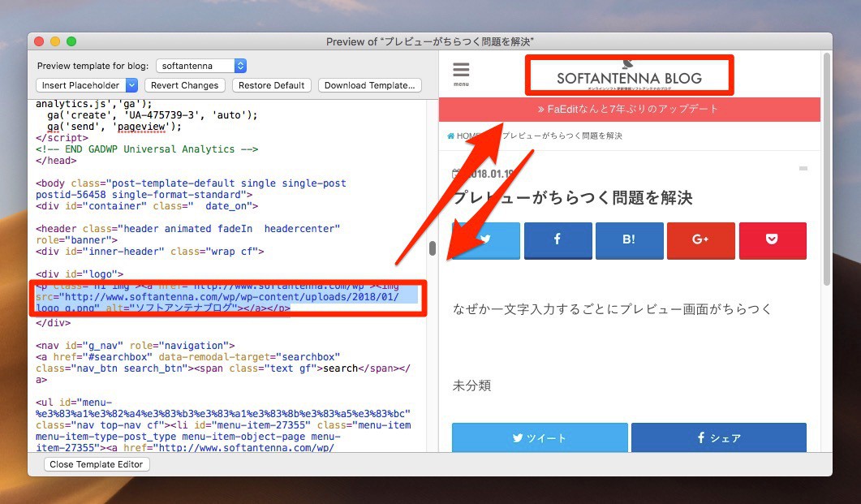Open the hamburger menu icon in preview
The height and width of the screenshot is (504, 861).
(x=461, y=73)
